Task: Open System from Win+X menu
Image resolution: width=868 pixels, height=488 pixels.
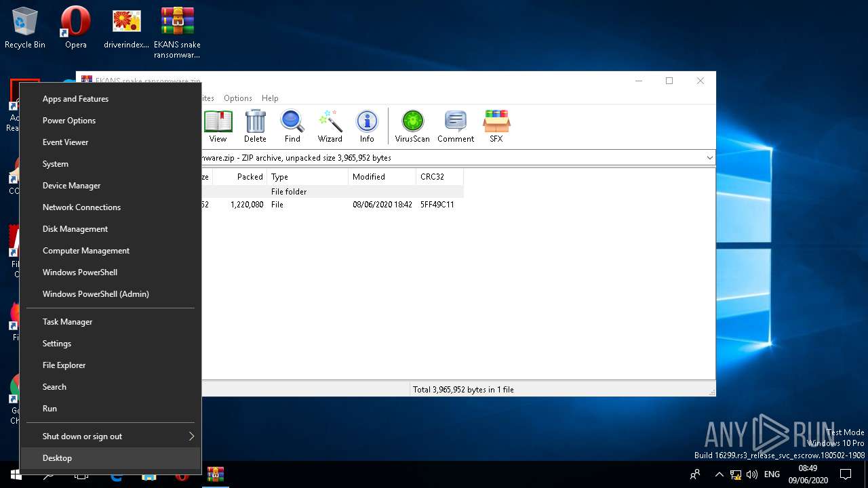Action: pyautogui.click(x=111, y=164)
